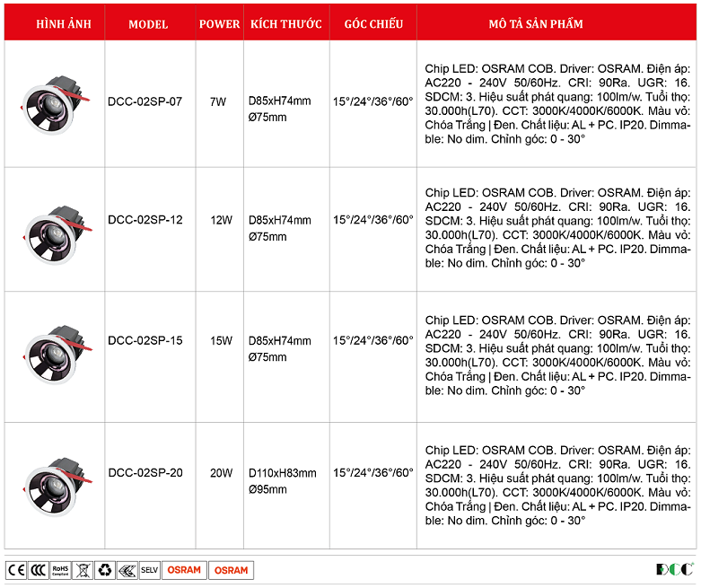
Task: Click the second OSRAM logo
Action: (x=231, y=570)
